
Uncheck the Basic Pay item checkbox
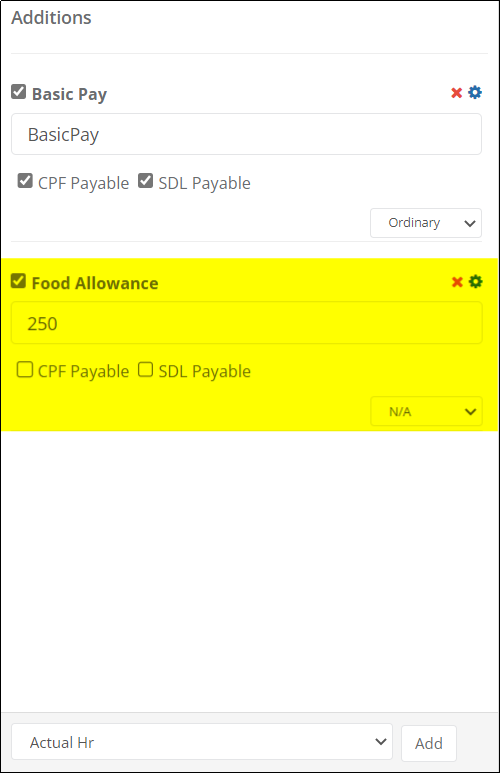(19, 92)
